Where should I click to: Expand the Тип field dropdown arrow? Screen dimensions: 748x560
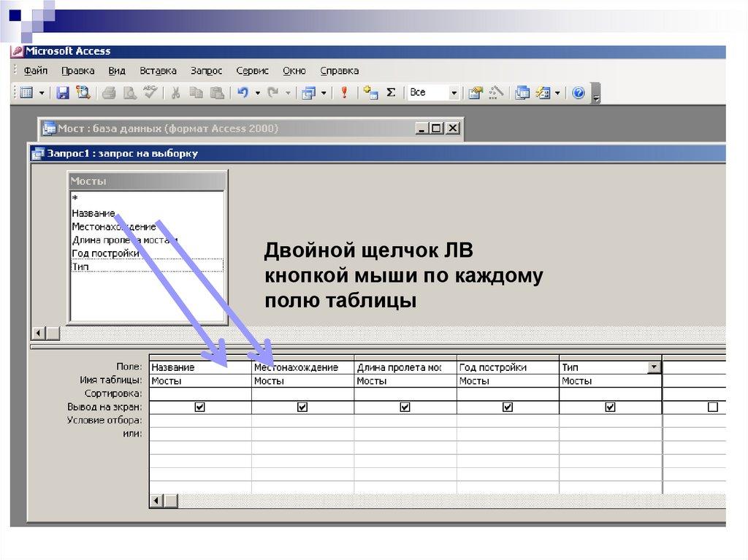pos(654,367)
